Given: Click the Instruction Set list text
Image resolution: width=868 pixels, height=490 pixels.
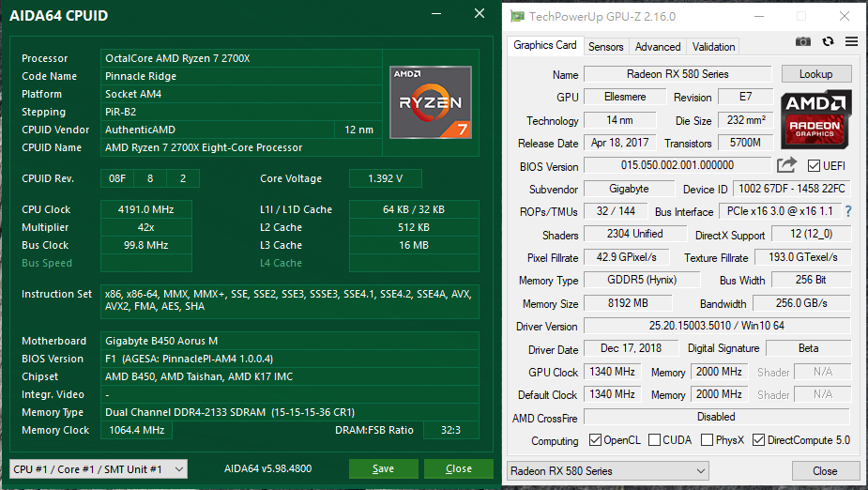Looking at the screenshot, I should click(290, 300).
